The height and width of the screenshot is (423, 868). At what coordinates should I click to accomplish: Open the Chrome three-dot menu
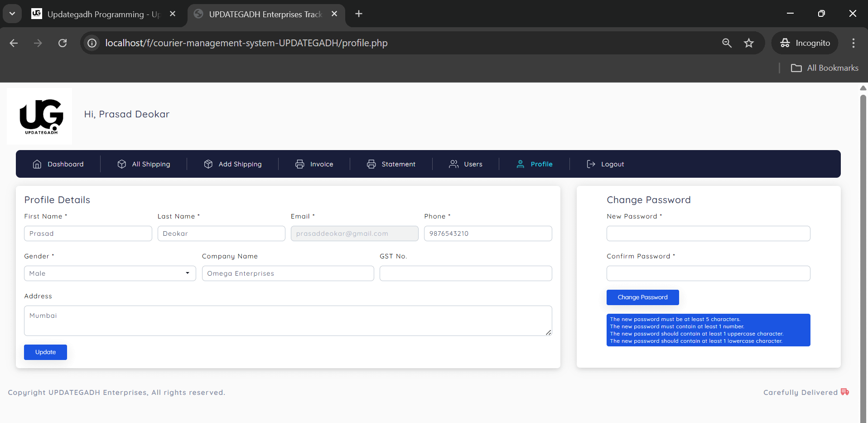(x=853, y=43)
